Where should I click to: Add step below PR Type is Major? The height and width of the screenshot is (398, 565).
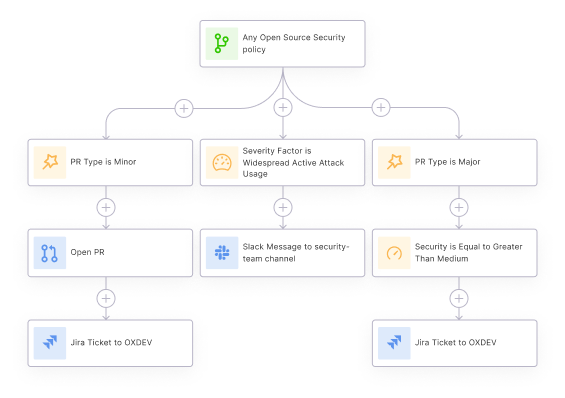click(459, 207)
